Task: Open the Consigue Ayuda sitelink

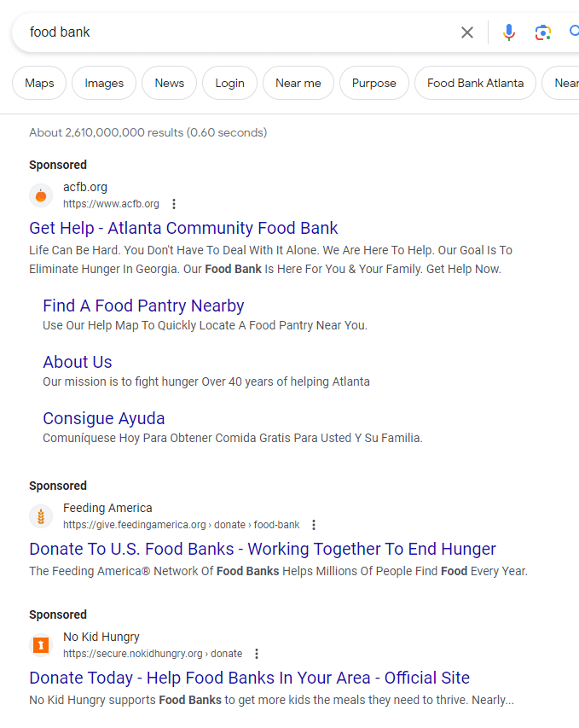Action: 103,418
